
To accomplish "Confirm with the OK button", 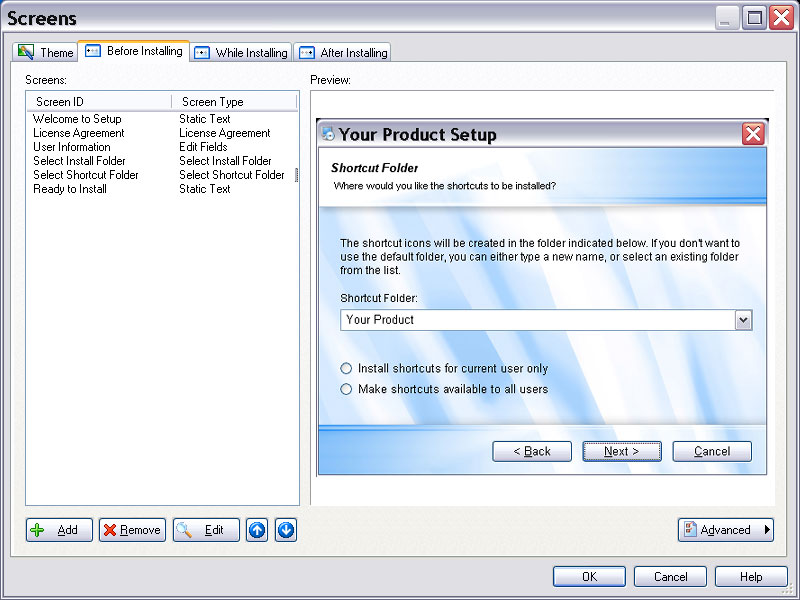I will point(589,577).
